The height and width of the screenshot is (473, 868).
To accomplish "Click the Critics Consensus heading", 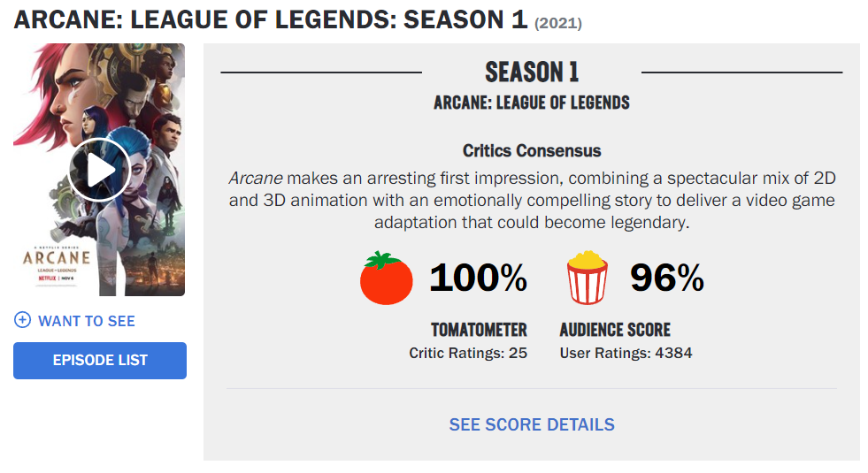I will (x=532, y=151).
